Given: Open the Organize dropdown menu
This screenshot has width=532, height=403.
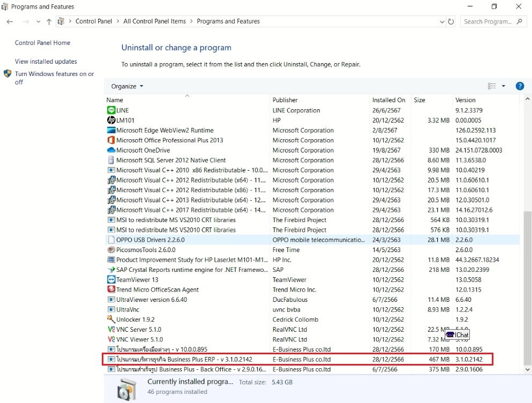Looking at the screenshot, I should (127, 86).
